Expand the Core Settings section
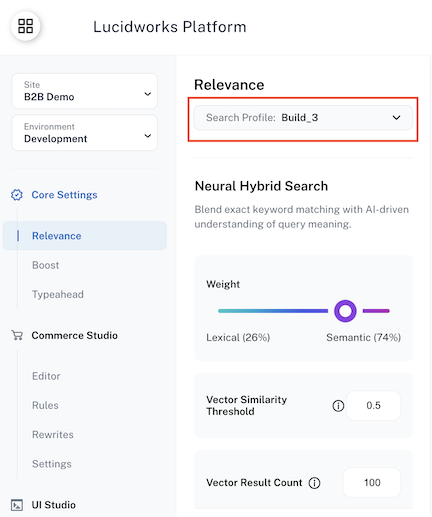The width and height of the screenshot is (432, 517). [64, 195]
